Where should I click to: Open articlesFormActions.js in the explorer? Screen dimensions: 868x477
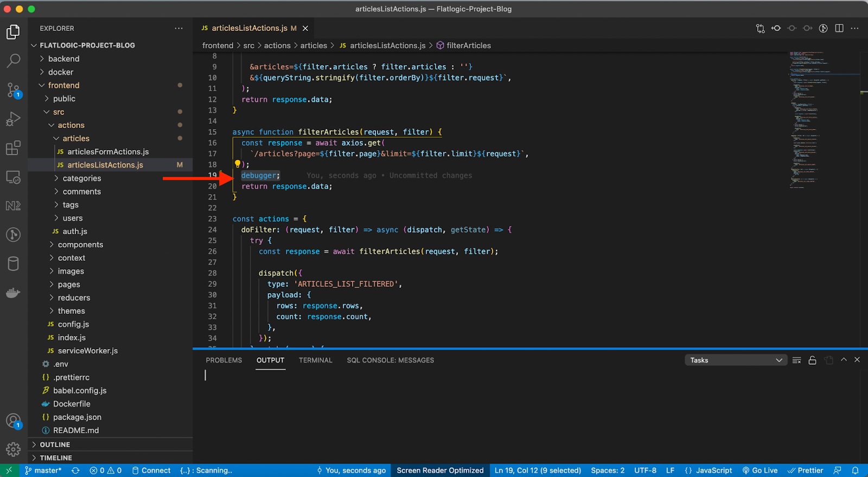click(108, 152)
